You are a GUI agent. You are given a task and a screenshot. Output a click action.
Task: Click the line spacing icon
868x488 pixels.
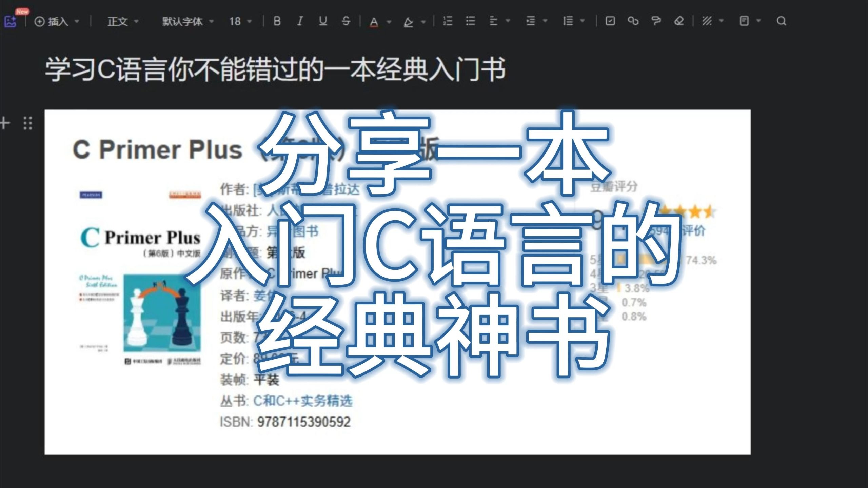click(568, 21)
